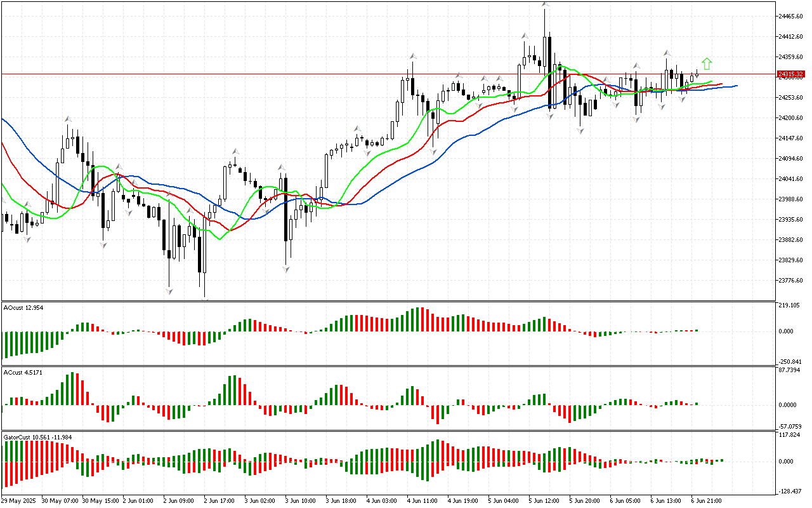Click the up fractal above the highest candle
Screen dimensions: 812x508
pos(544,4)
